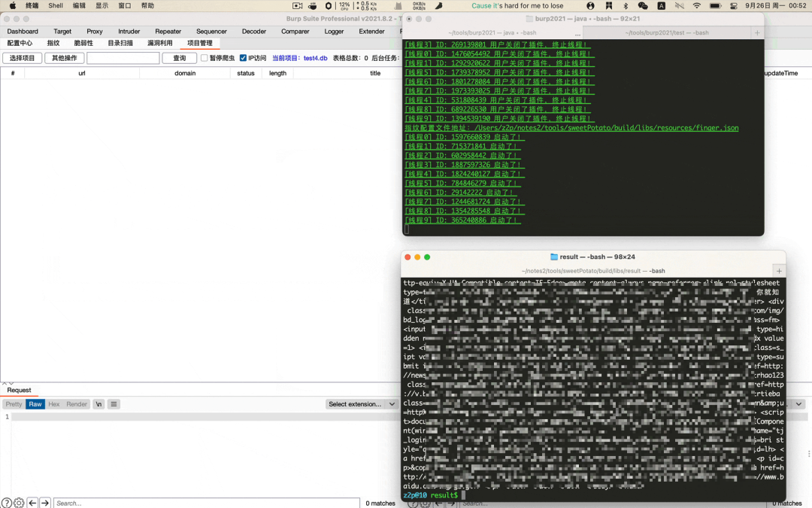The image size is (812, 508).
Task: Click the Bluetooth menu bar icon
Action: [626, 6]
